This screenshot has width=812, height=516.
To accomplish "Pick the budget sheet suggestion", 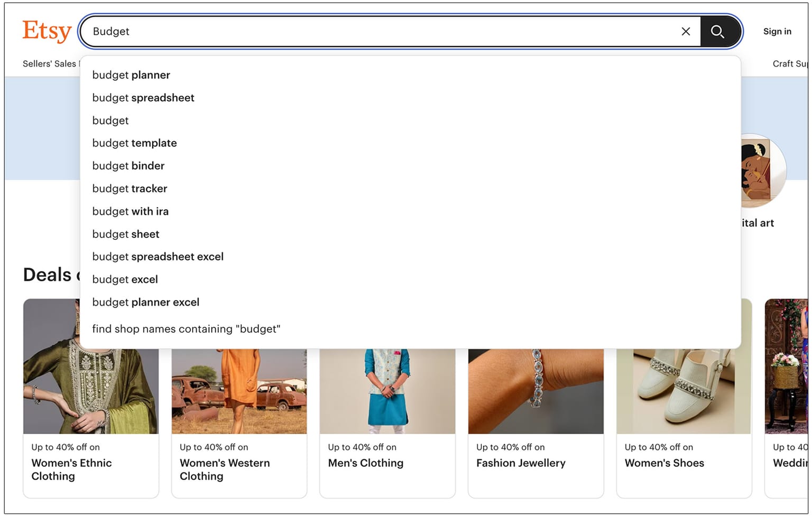I will point(126,234).
